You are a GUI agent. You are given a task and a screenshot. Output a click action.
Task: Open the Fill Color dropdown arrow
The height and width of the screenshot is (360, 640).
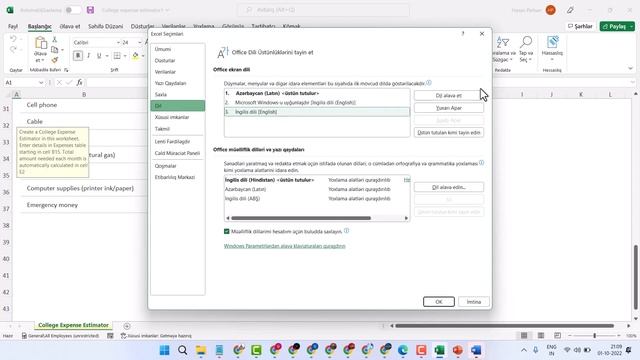143,56
